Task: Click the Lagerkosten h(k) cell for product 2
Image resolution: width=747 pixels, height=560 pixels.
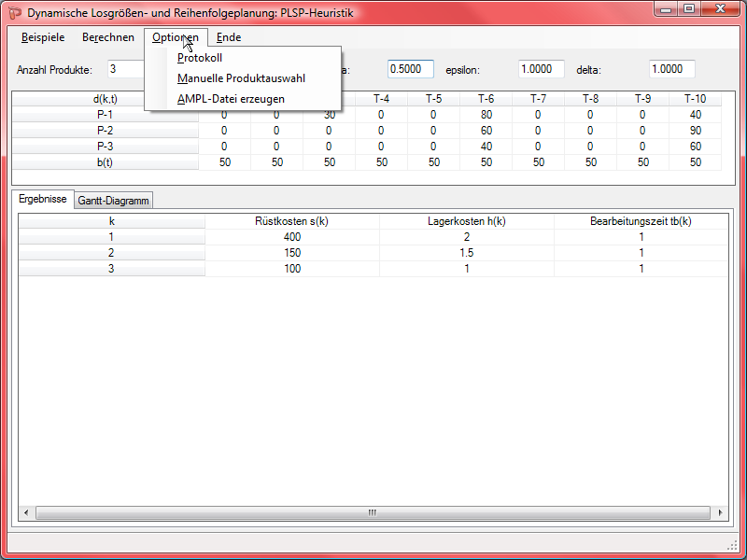Action: pos(466,253)
